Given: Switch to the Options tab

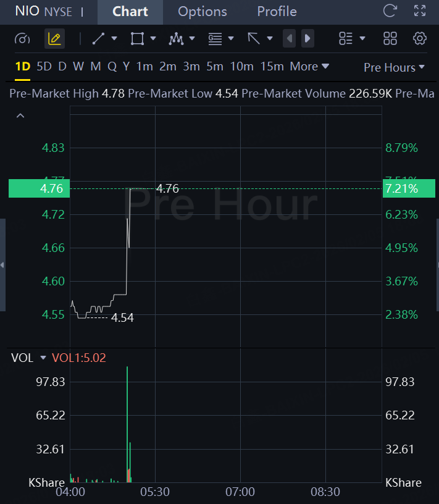Looking at the screenshot, I should click(203, 12).
